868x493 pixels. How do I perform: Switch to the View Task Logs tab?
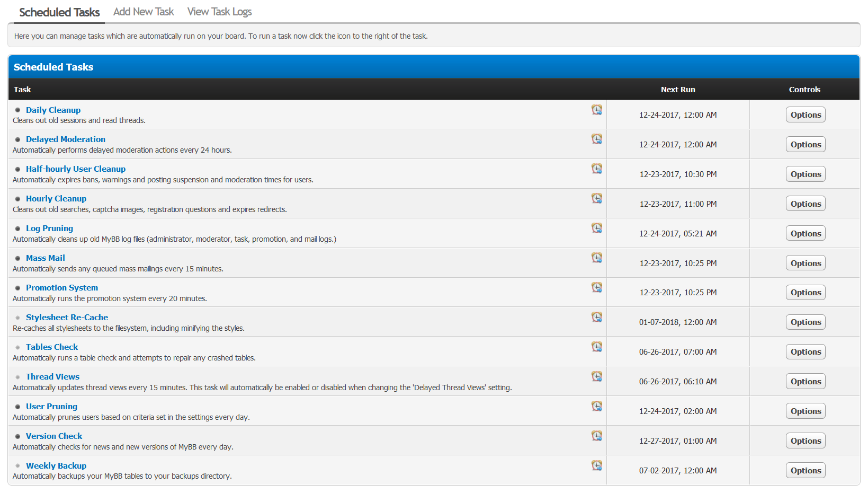[219, 12]
